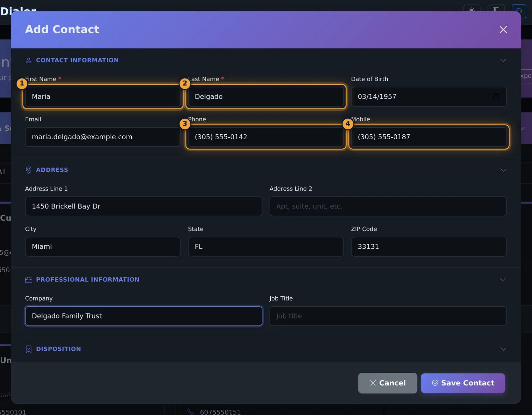Click the empty Job Title field

(x=388, y=316)
